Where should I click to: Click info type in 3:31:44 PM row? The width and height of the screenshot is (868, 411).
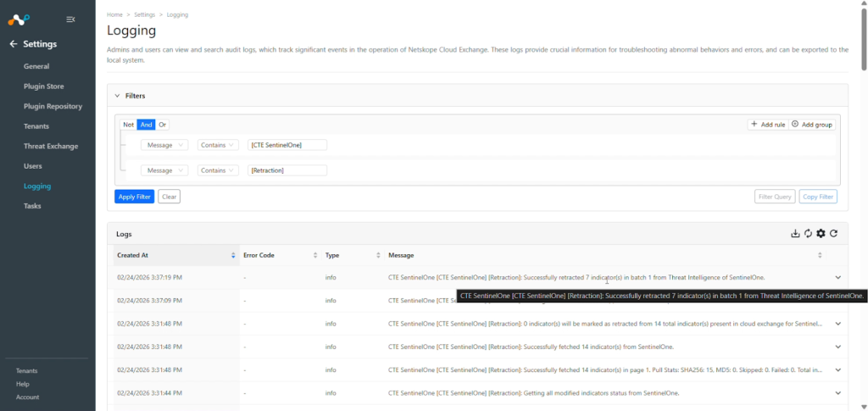tap(331, 393)
